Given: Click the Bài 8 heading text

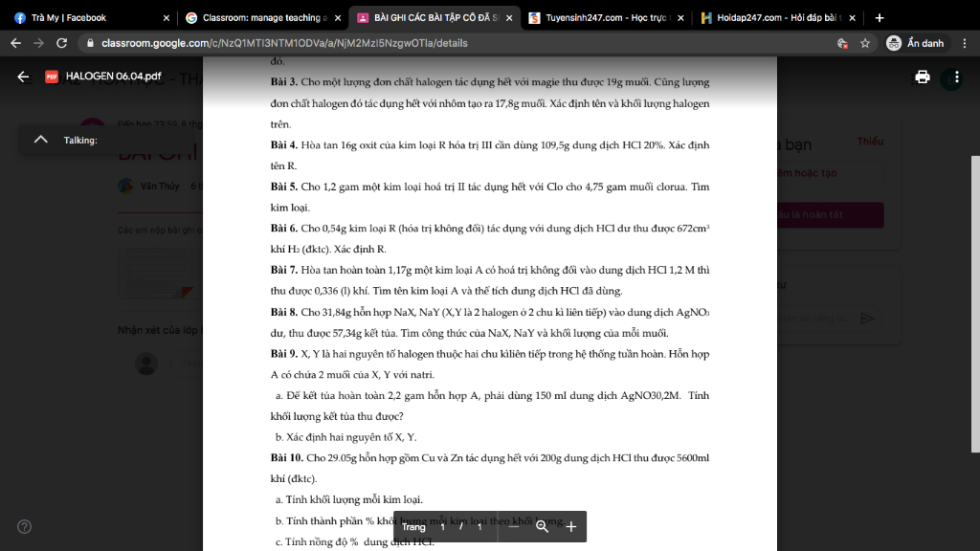Looking at the screenshot, I should tap(283, 312).
